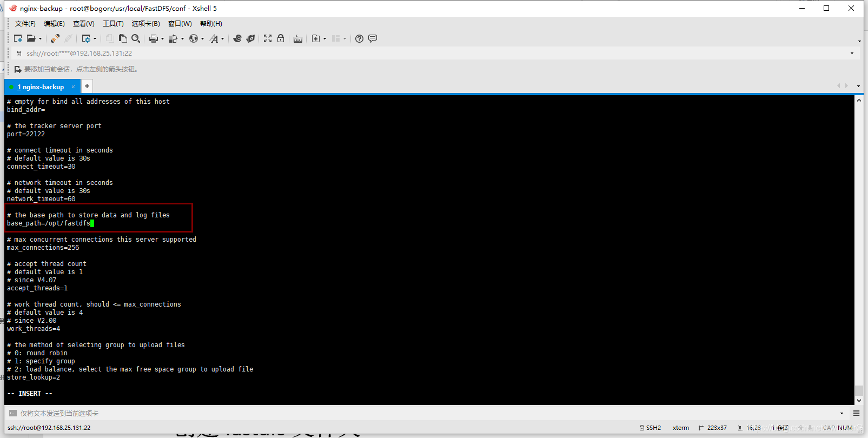Click the keyboard key-mapping icon
Viewport: 868px width, 438px height.
pyautogui.click(x=298, y=39)
